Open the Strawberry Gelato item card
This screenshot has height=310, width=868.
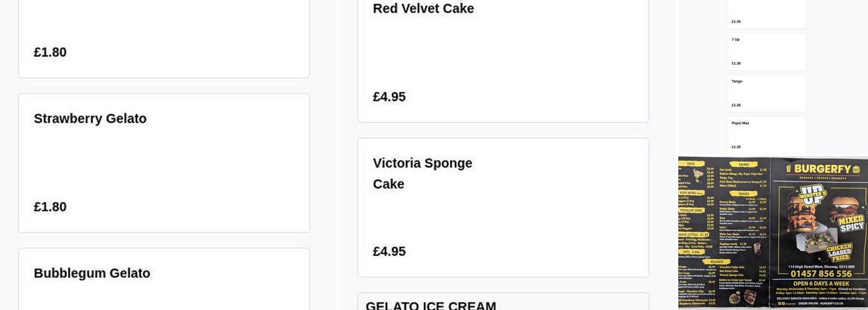pos(164,162)
